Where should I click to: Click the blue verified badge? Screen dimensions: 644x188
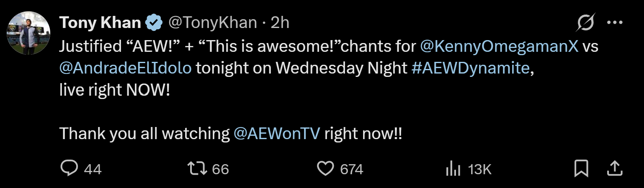(x=153, y=23)
